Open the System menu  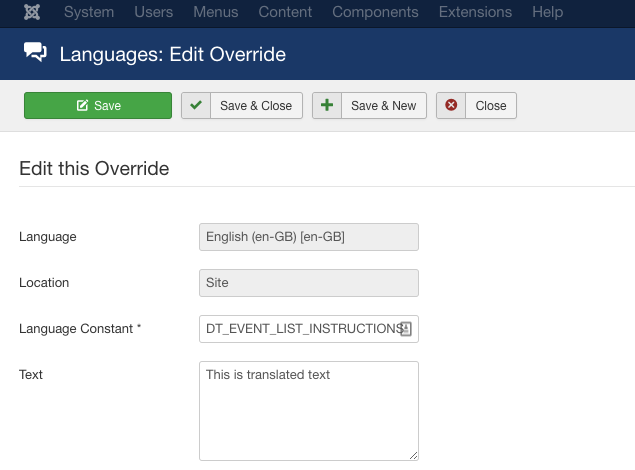(x=89, y=13)
